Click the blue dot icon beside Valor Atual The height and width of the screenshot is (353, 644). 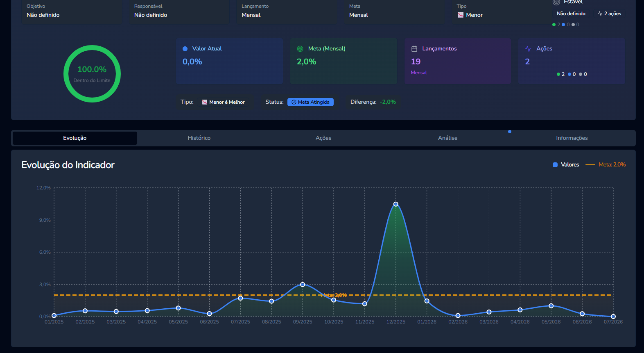click(x=185, y=49)
